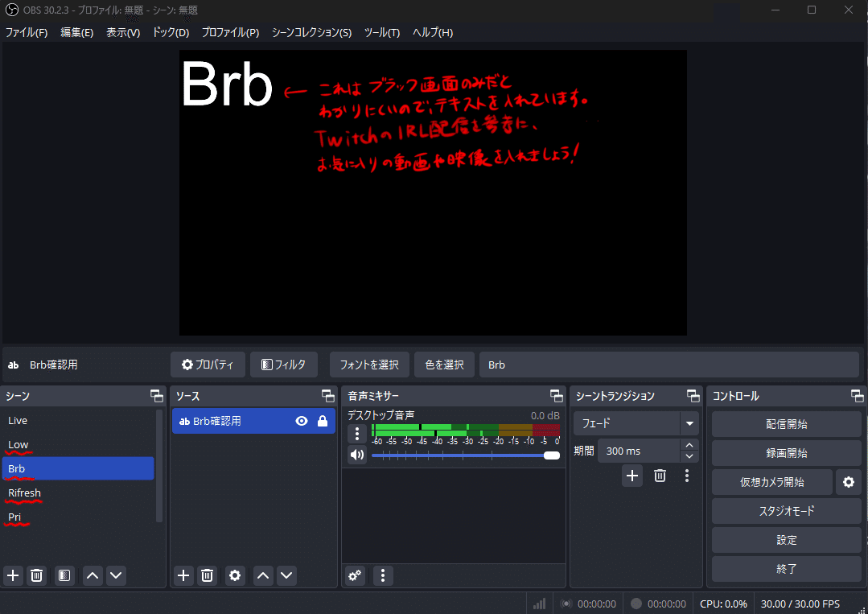Click the streaming status icon in status bar

tap(566, 604)
